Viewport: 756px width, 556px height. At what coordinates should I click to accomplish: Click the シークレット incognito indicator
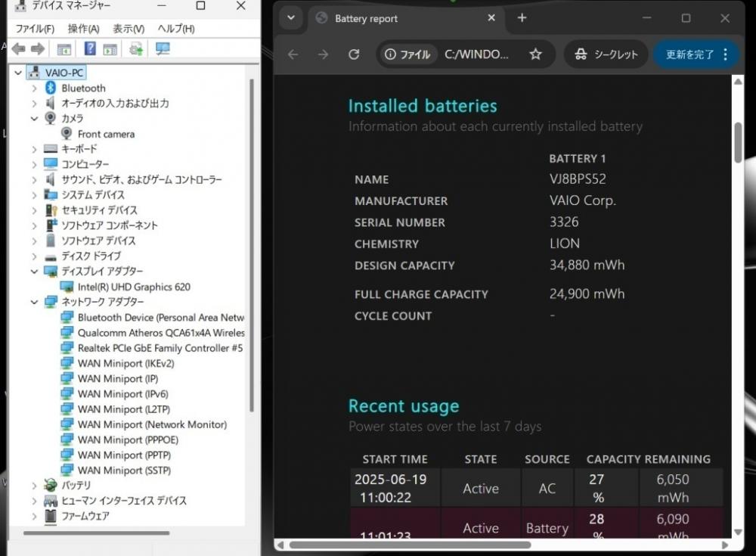(606, 54)
